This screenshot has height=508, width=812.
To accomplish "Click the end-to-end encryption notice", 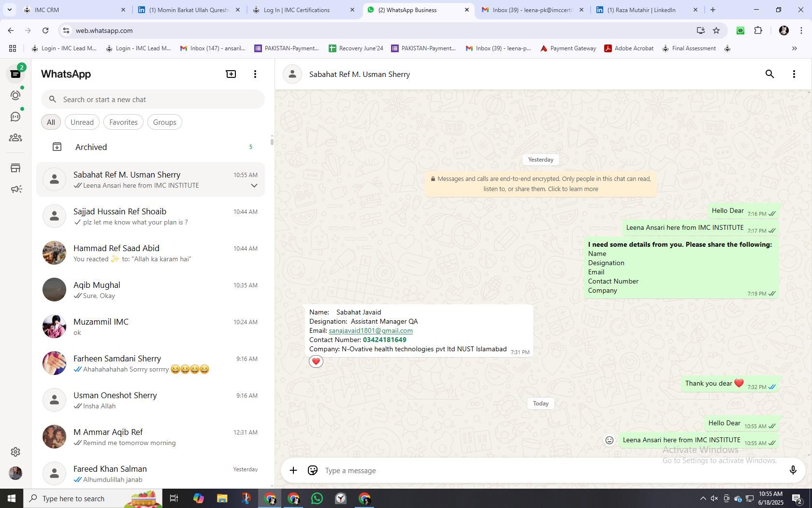I will click(x=541, y=184).
